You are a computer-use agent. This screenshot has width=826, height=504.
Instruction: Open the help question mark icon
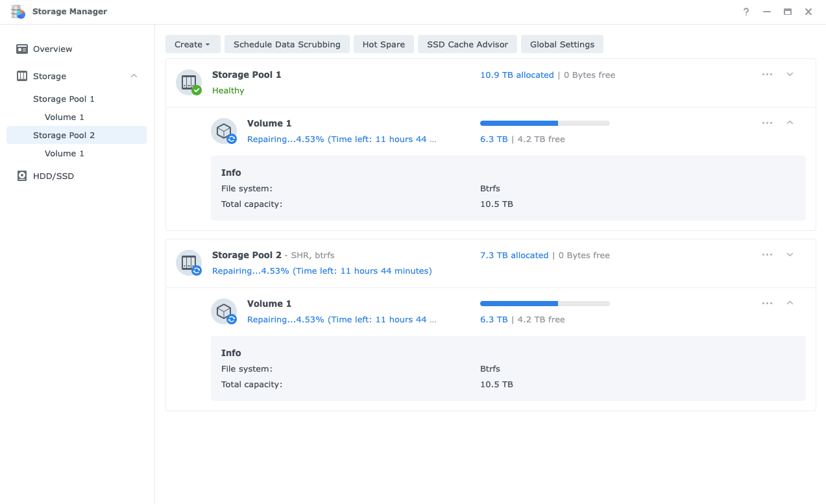pyautogui.click(x=746, y=11)
